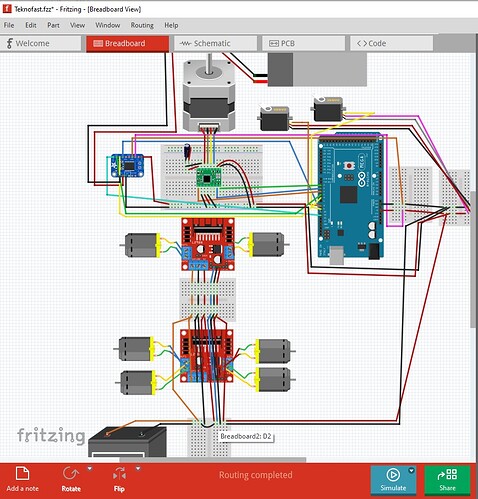Switch to the Schematic tab

(215, 43)
